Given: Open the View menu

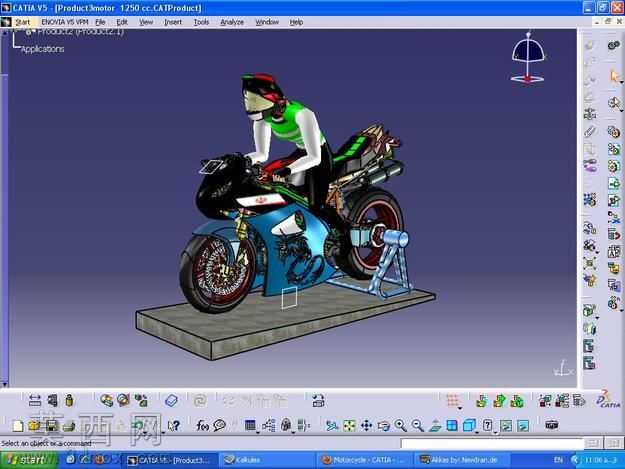Looking at the screenshot, I should (146, 22).
